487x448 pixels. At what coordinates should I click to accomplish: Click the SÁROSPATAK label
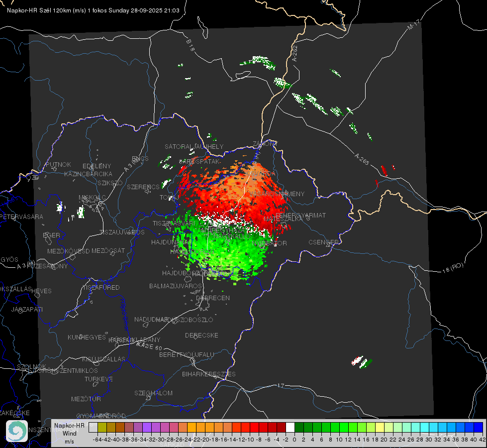[x=199, y=162]
